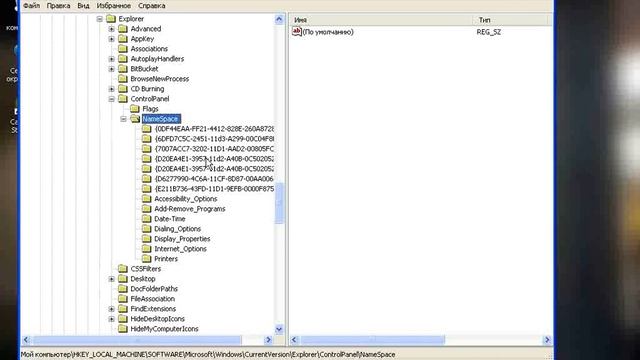Click tree pane horizontal scroll left arrow
Viewport: 640px width, 360px height.
click(27, 340)
